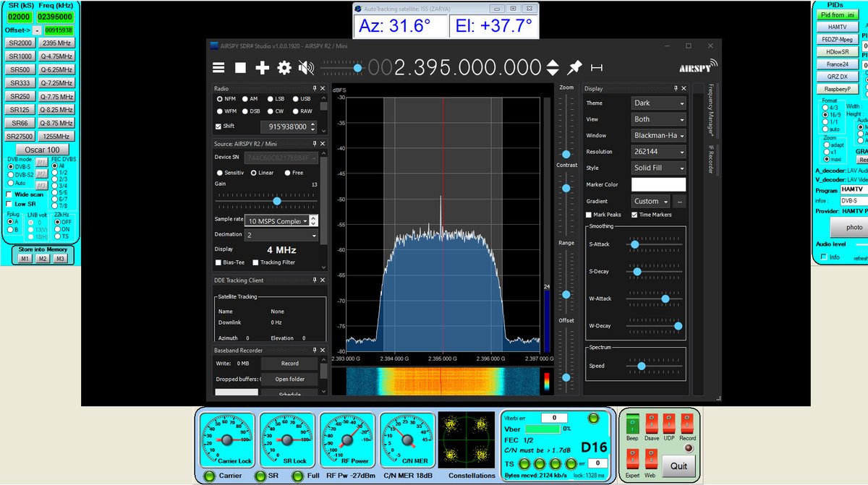Open the Gradient dropdown showing Custom

click(x=650, y=201)
